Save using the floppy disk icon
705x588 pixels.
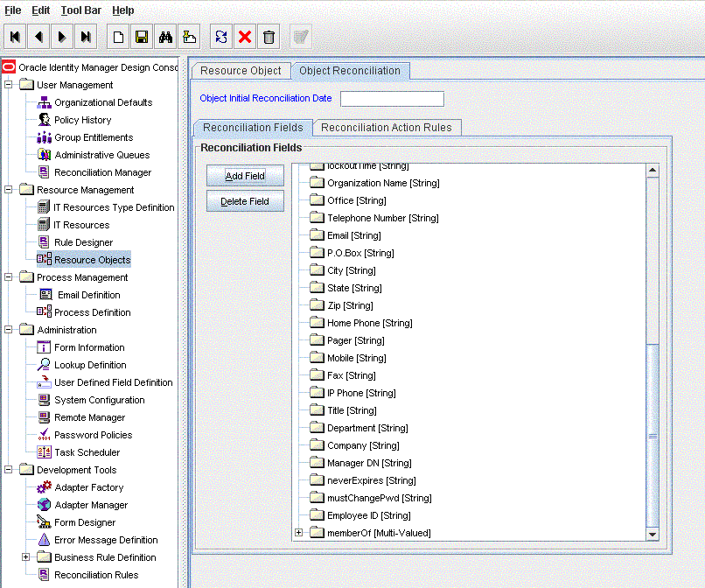click(142, 37)
